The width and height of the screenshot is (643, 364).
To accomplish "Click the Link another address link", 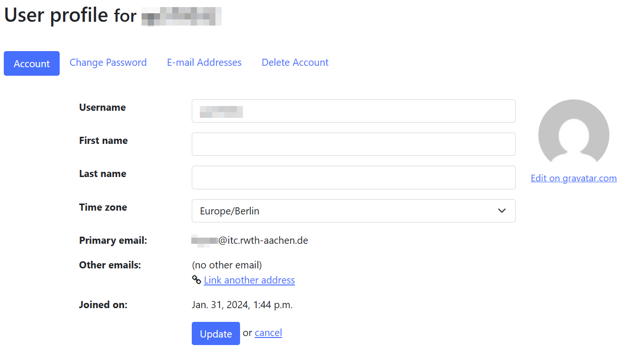I will coord(249,280).
